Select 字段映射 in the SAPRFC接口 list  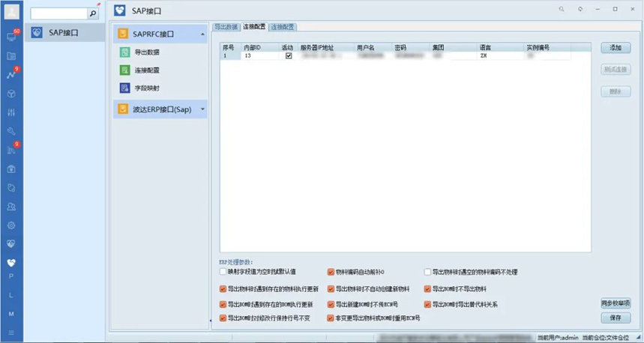click(x=146, y=88)
